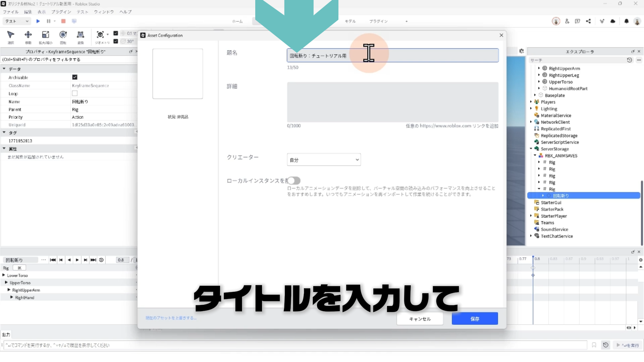Image resolution: width=644 pixels, height=362 pixels.
Task: Open the ファイル menu
Action: tap(11, 12)
